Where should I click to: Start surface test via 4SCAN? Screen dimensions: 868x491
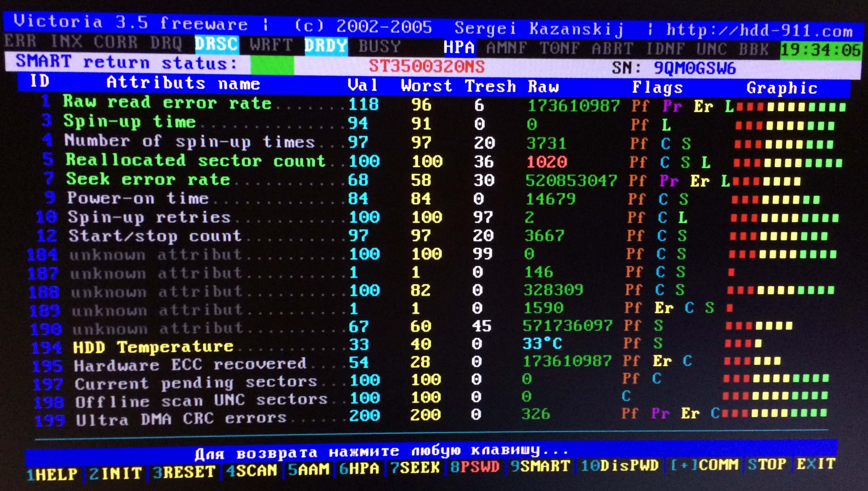click(252, 471)
